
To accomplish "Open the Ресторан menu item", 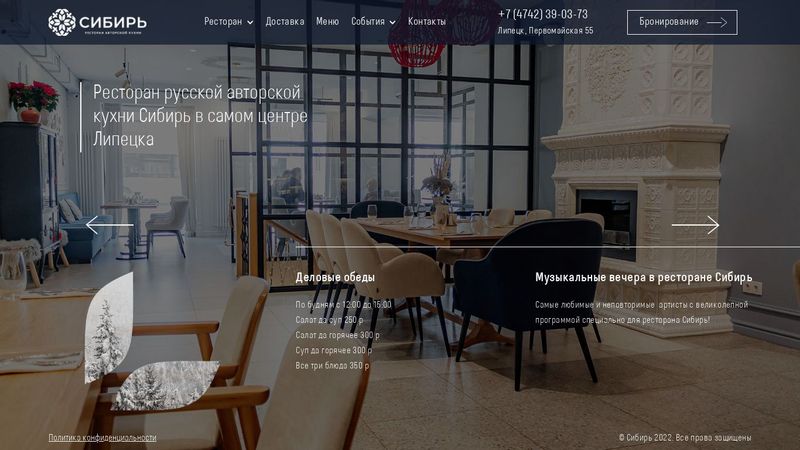I will 223,21.
